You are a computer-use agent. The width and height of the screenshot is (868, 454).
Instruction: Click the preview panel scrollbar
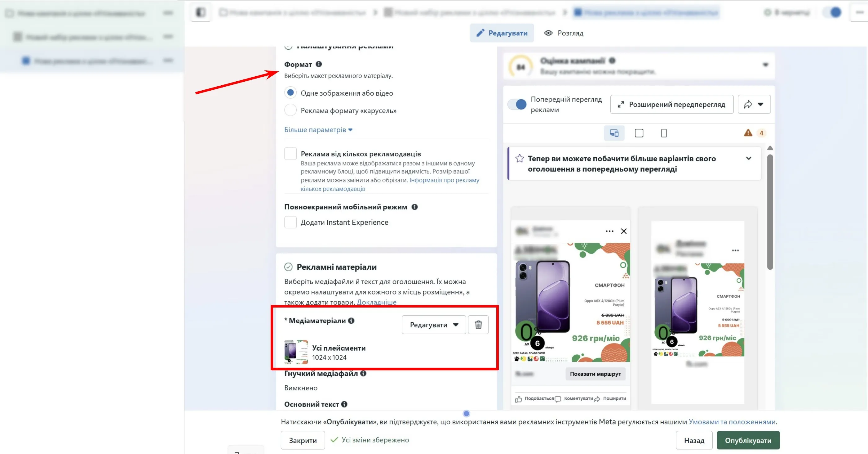[770, 213]
